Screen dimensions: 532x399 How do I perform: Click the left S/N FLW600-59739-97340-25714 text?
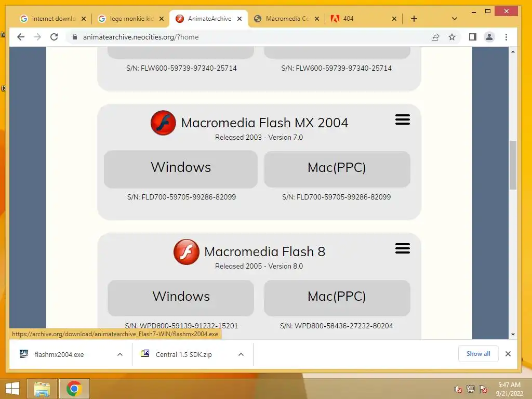[x=181, y=68]
